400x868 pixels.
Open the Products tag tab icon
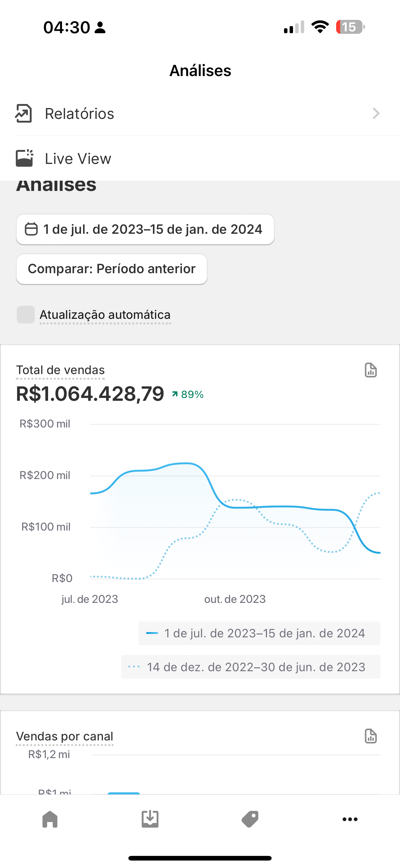250,819
